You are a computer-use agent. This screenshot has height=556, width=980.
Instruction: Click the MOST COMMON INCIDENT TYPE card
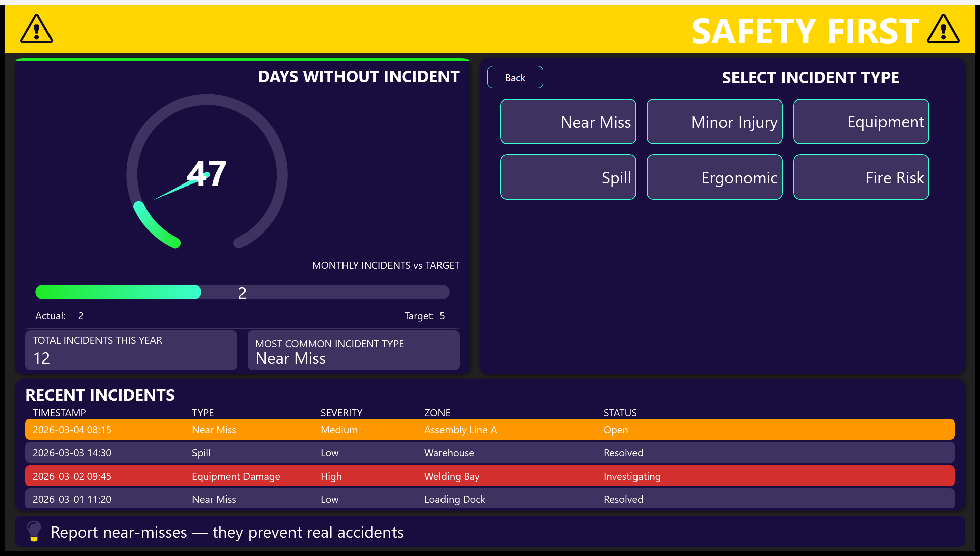click(353, 350)
